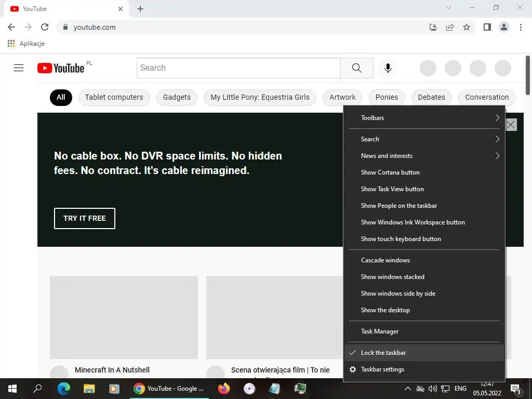The height and width of the screenshot is (399, 532).
Task: Open the Chrome profile avatar
Action: tap(504, 27)
